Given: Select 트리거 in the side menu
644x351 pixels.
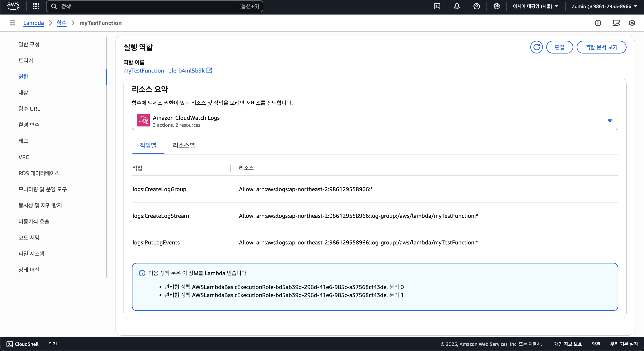Looking at the screenshot, I should click(x=26, y=60).
